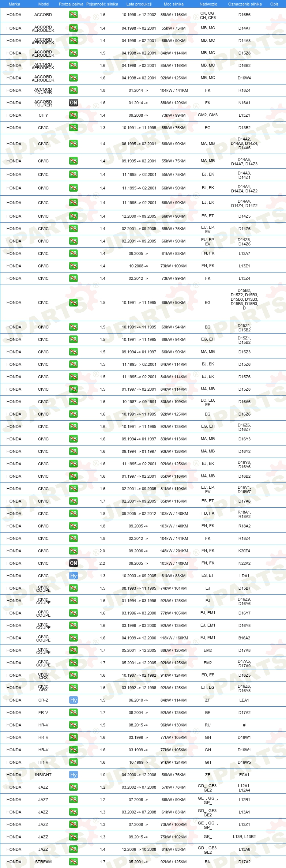The width and height of the screenshot is (286, 868).
Task: Click petrol icon in Accord Tourer R18Z4 row
Action: (x=73, y=90)
